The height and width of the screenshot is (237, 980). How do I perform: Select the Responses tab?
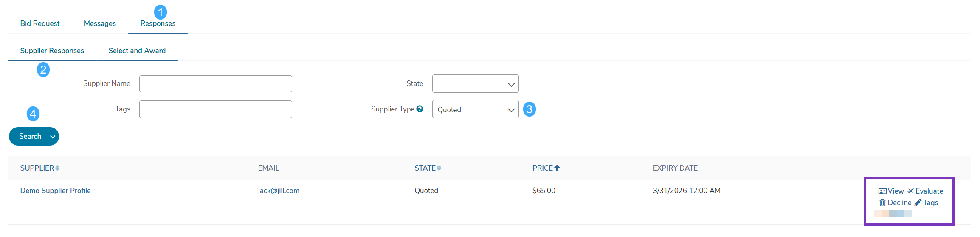pyautogui.click(x=158, y=23)
